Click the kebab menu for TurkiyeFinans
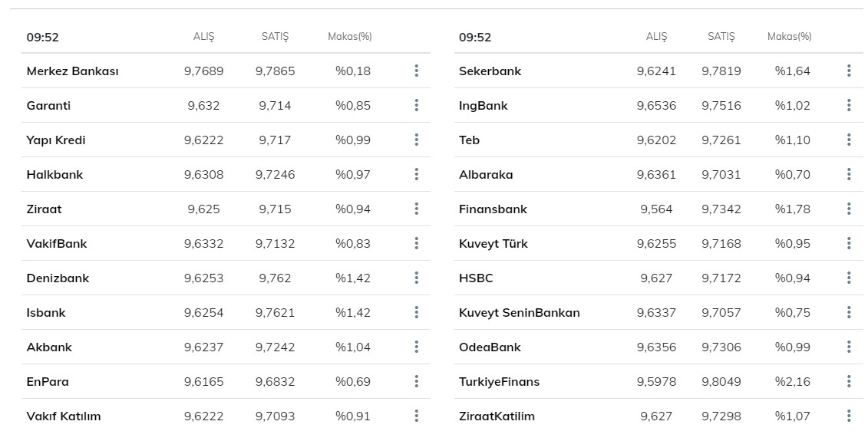Image resolution: width=868 pixels, height=441 pixels. (849, 381)
